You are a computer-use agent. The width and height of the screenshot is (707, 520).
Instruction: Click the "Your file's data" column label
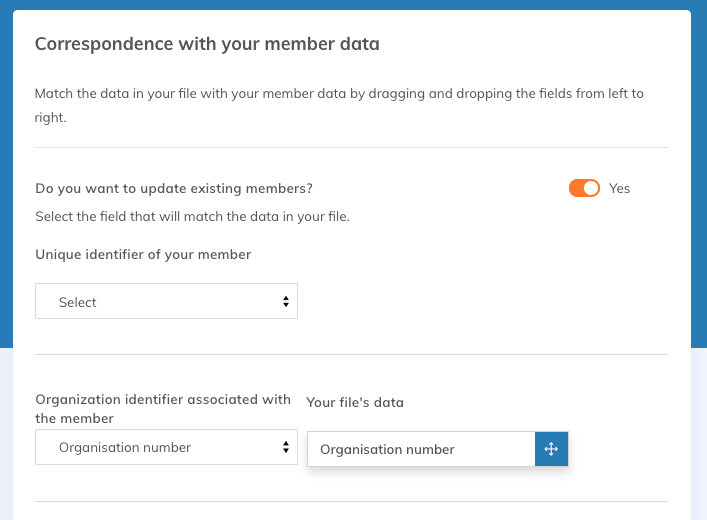coord(355,402)
